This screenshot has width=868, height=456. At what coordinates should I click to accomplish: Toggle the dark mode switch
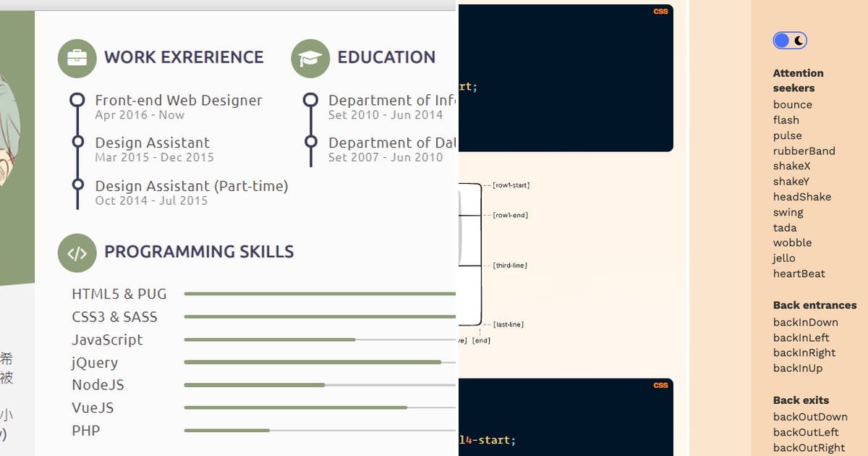[x=790, y=41]
